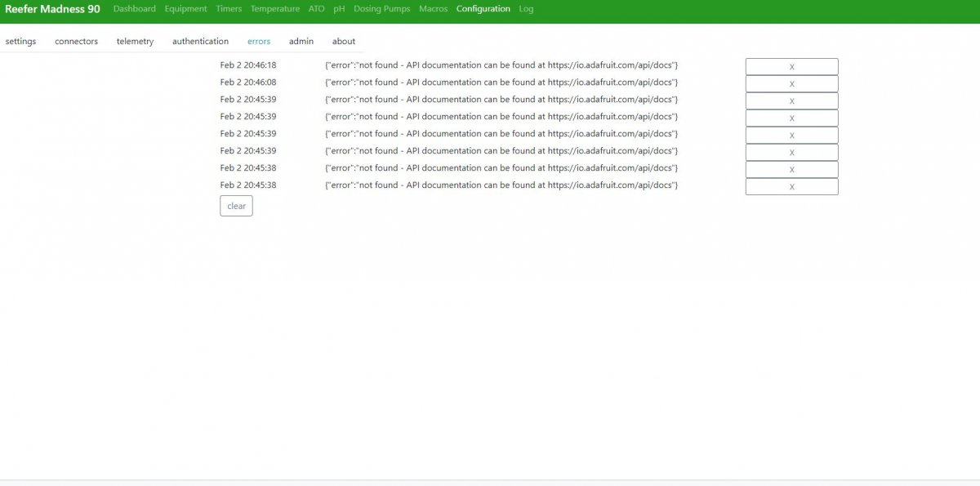Click the Feb 2 20:46:08 timestamp
Viewport: 980px width, 486px height.
coord(248,82)
